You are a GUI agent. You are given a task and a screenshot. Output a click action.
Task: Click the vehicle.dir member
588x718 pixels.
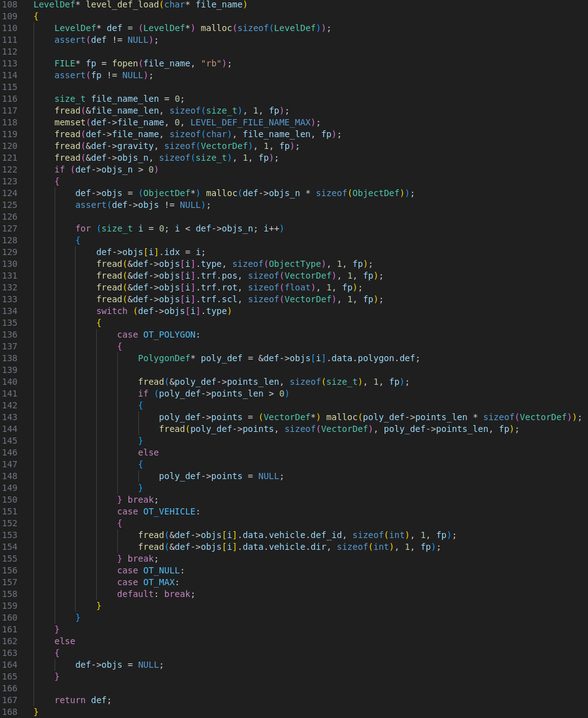point(298,547)
